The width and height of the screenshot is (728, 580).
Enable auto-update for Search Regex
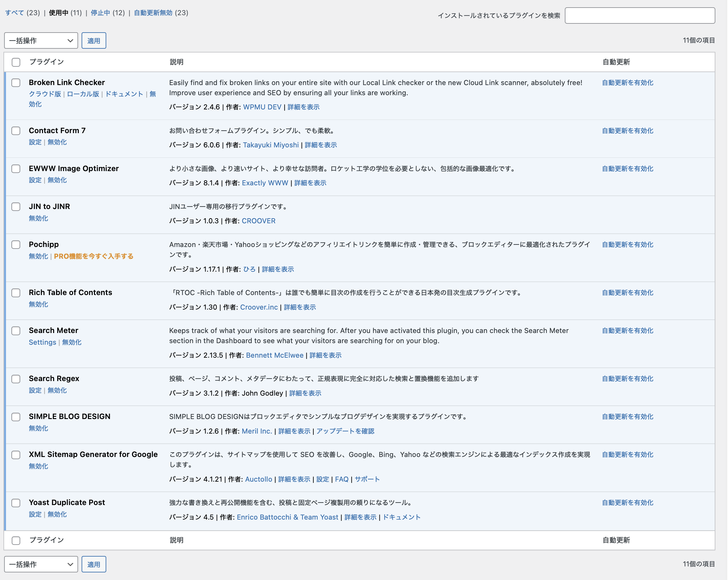pos(628,379)
